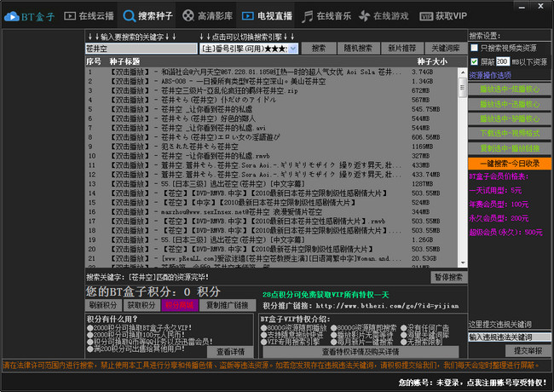Expand the search engine dropdown list
This screenshot has height=392, width=554.
[293, 49]
